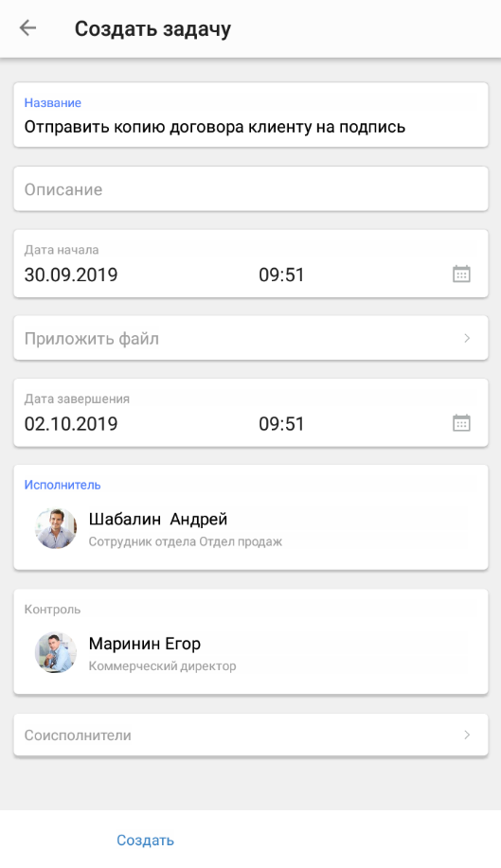This screenshot has width=501, height=868.
Task: Expand the Приложить файл chevron
Action: pos(467,338)
